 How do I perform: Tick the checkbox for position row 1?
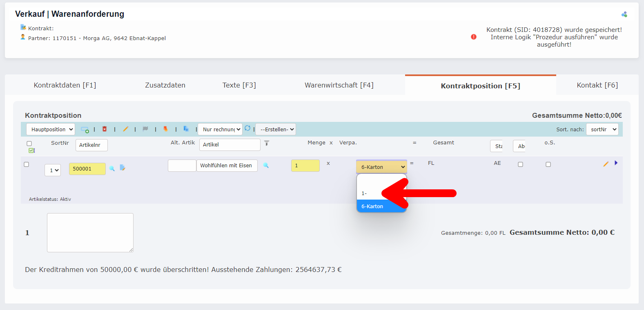(26, 164)
